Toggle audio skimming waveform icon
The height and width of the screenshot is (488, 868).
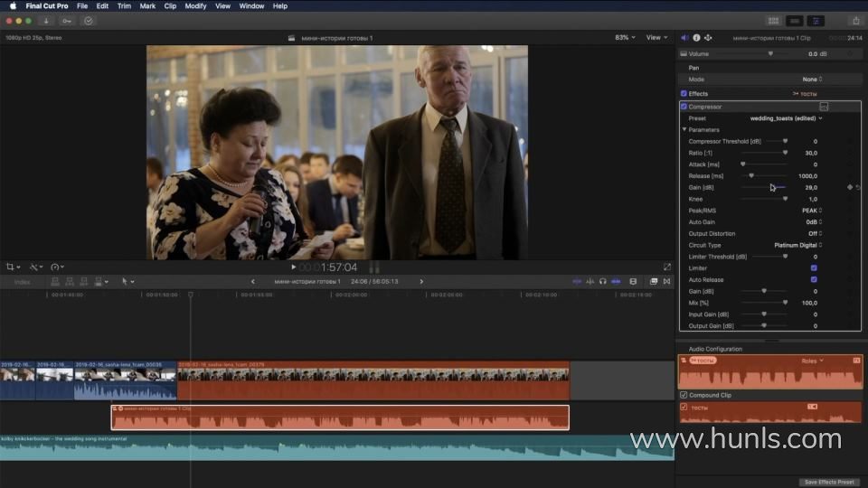coord(590,282)
